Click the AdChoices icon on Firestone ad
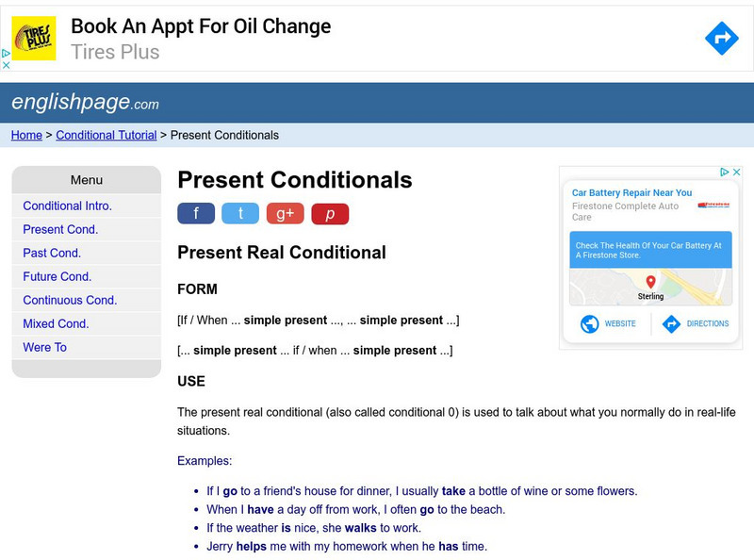Image resolution: width=754 pixels, height=560 pixels. pyautogui.click(x=726, y=173)
